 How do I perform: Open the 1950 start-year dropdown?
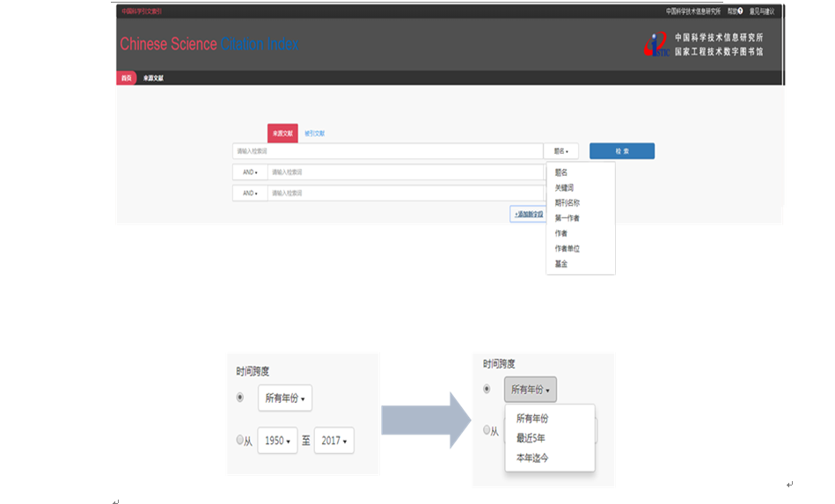(277, 441)
